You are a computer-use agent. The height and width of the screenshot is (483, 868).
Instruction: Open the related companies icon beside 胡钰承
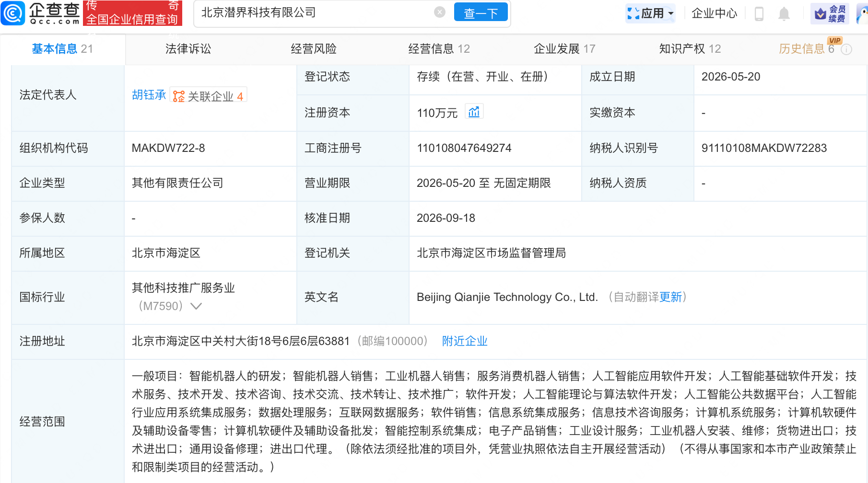click(178, 96)
